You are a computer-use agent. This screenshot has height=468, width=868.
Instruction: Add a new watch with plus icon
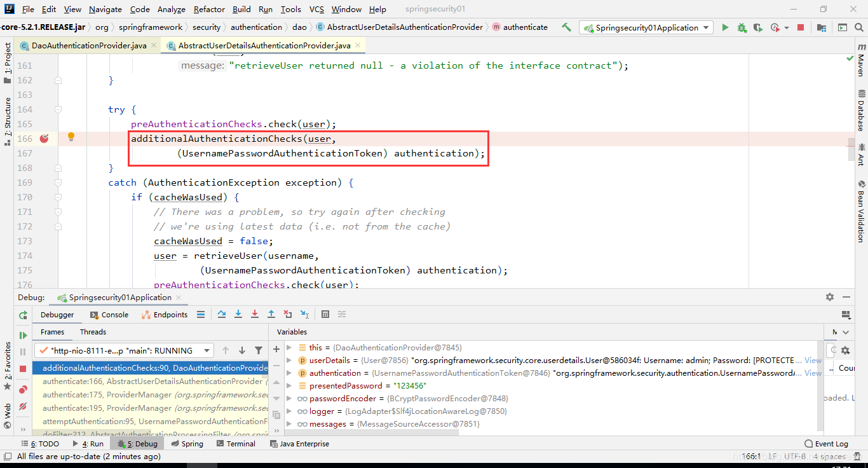point(276,349)
